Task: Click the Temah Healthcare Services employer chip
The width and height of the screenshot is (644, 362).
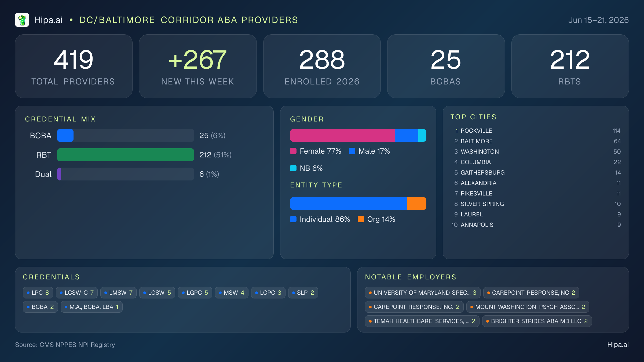Action: [x=422, y=321]
